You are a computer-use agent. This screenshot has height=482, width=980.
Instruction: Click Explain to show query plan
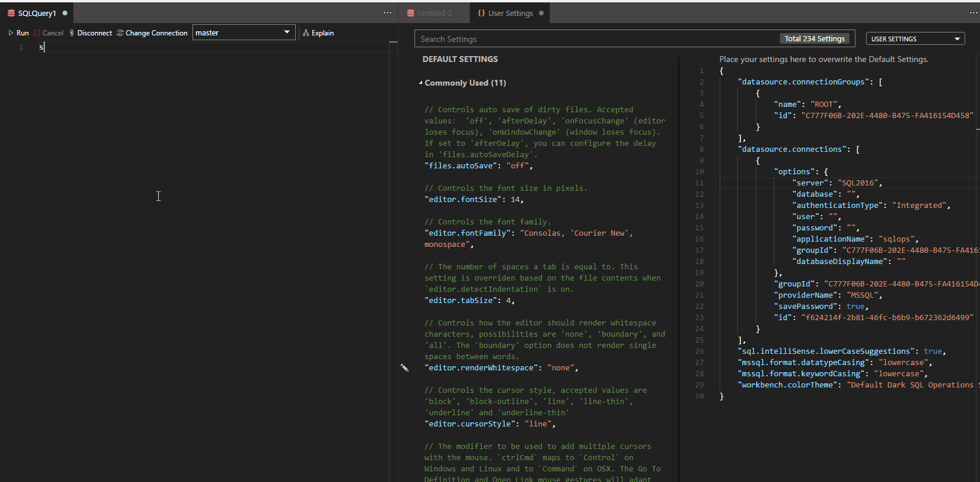318,33
